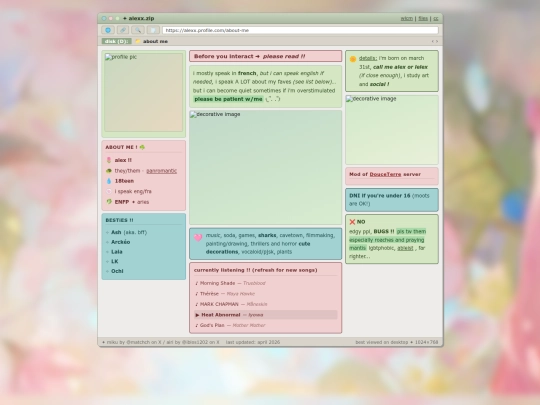Open the files link in title bar
This screenshot has width=540, height=405.
(423, 19)
